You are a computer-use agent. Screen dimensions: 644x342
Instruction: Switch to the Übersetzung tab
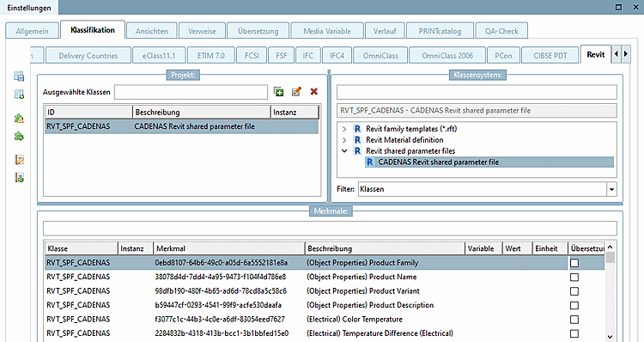[258, 31]
